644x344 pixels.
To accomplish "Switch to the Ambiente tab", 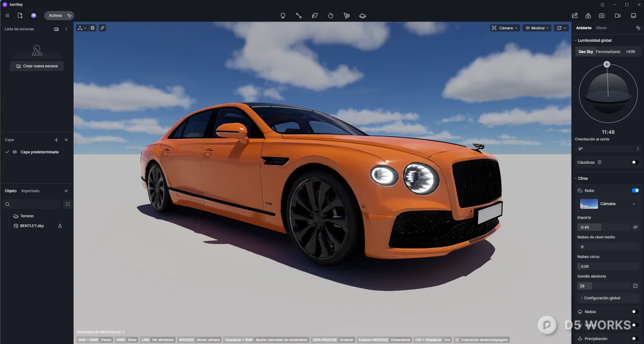I will pos(584,28).
